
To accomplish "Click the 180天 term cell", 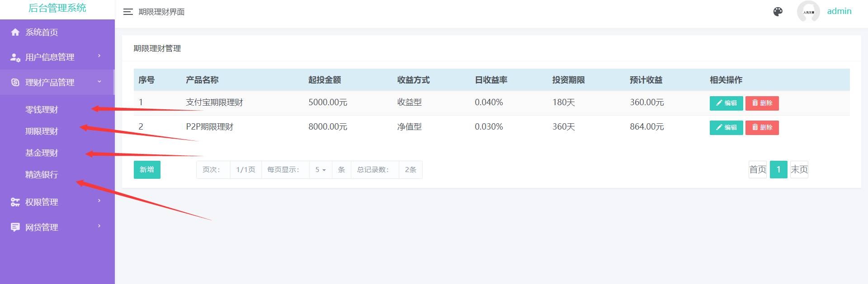I will pos(564,102).
